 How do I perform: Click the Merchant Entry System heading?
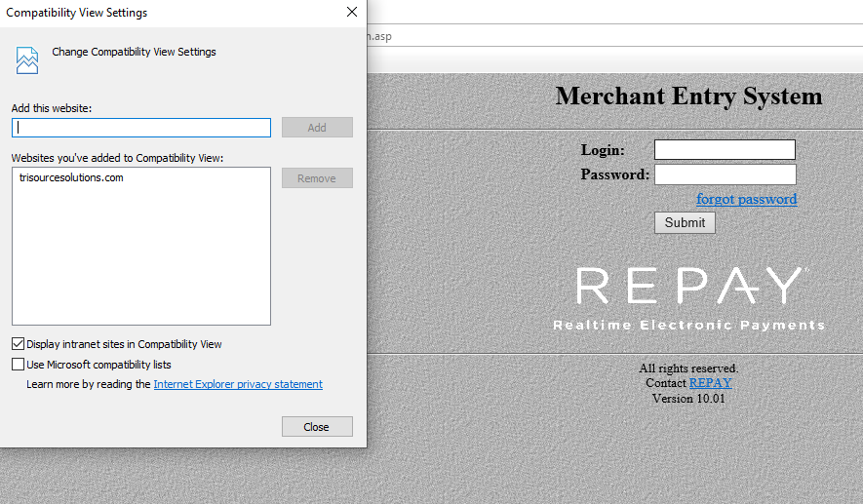tap(688, 97)
